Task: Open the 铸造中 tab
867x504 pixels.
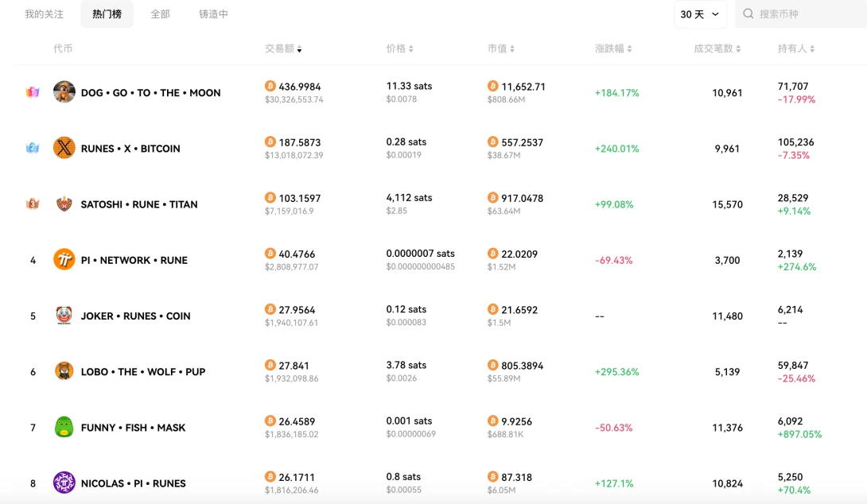Action: pos(213,14)
